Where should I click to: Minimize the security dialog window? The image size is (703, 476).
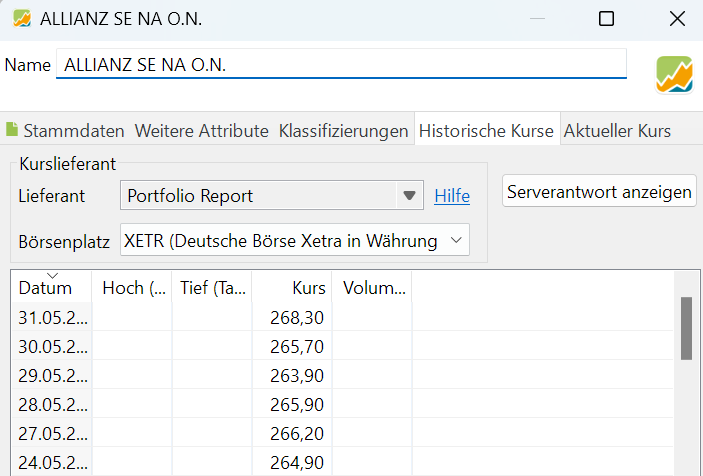pos(537,19)
